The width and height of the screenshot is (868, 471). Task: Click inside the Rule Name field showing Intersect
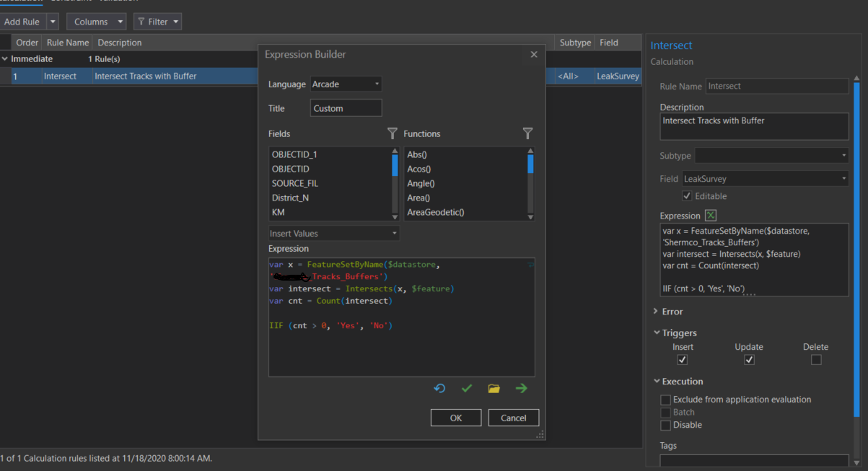coord(776,86)
